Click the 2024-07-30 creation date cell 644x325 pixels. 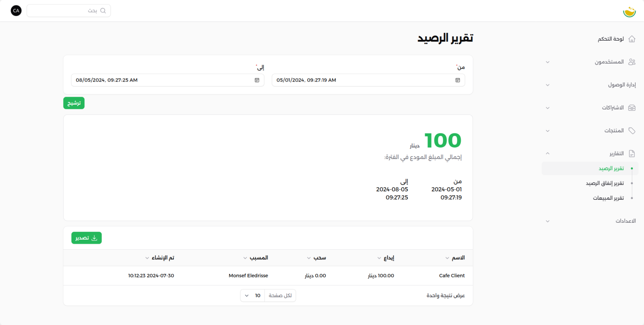[x=151, y=276]
